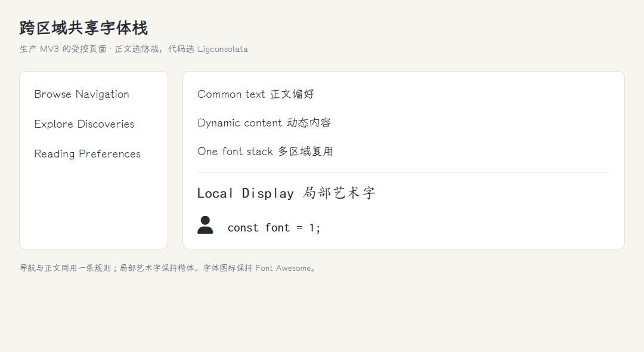Image resolution: width=644 pixels, height=352 pixels.
Task: Click the heading 跨区域共享字体栈
Action: (84, 28)
